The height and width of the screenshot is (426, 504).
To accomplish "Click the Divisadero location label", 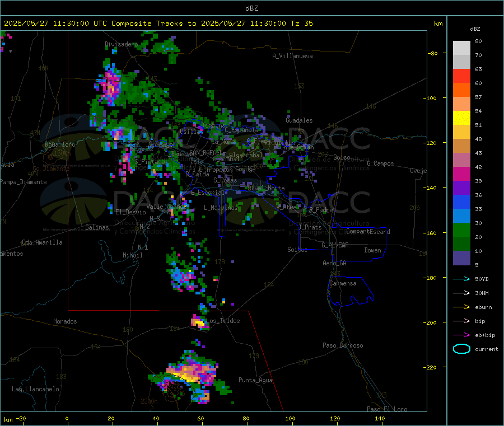I will click(121, 44).
